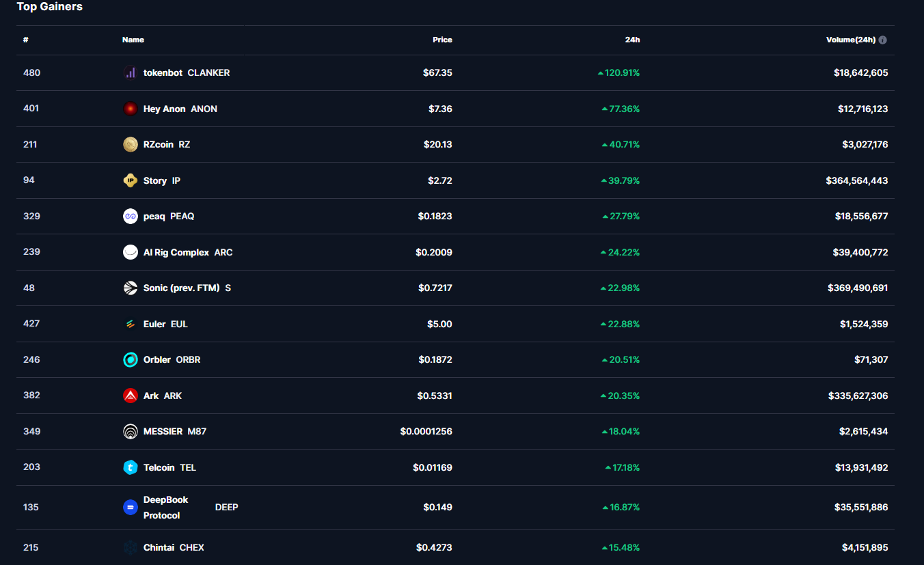The height and width of the screenshot is (565, 924).
Task: Open the AI Rig Complex coin page
Action: point(176,252)
